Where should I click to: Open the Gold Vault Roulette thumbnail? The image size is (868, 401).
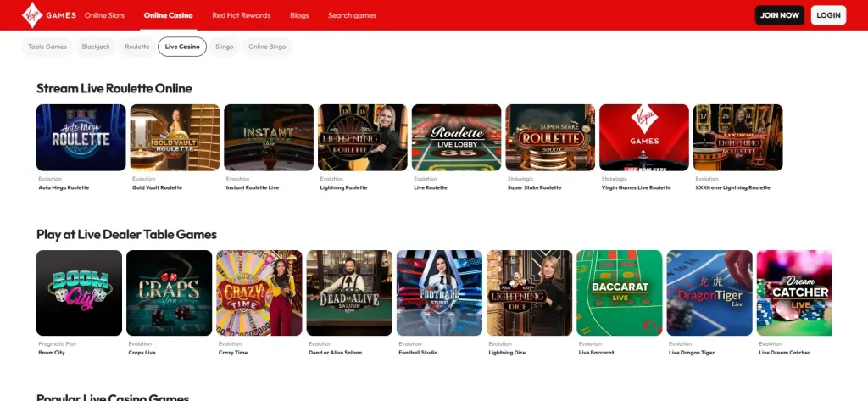click(x=175, y=137)
